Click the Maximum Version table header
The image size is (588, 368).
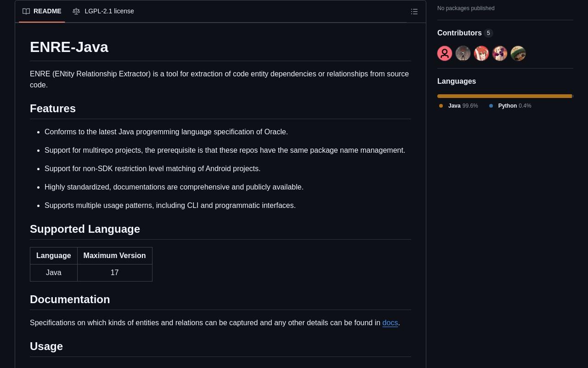[114, 256]
